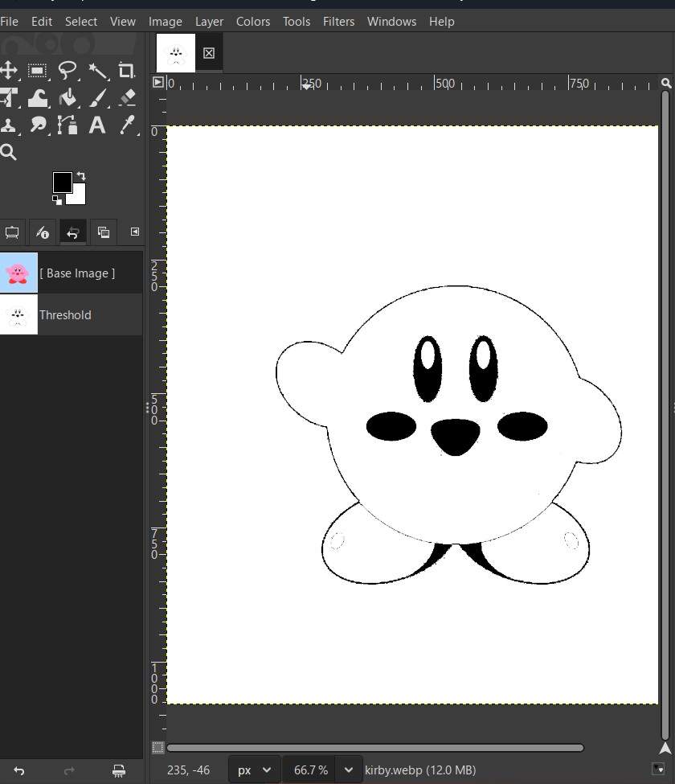Viewport: 675px width, 784px height.
Task: Select the Bucket Fill tool
Action: click(67, 98)
